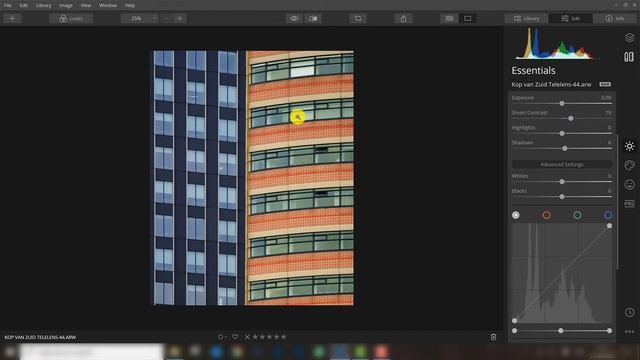Switch to gallery grid view icon
640x360 pixels.
449,18
